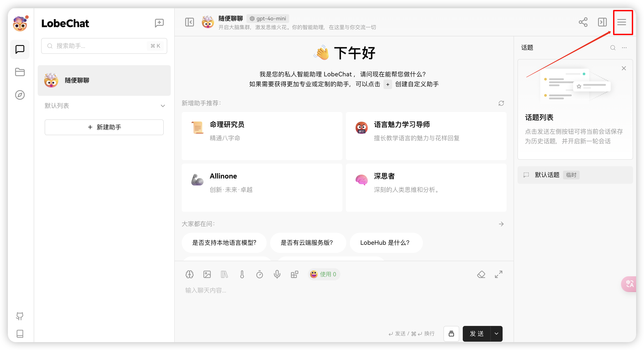Add 语言魅力学习导师 assistant card
Screen dimensions: 644x350
pyautogui.click(x=426, y=136)
